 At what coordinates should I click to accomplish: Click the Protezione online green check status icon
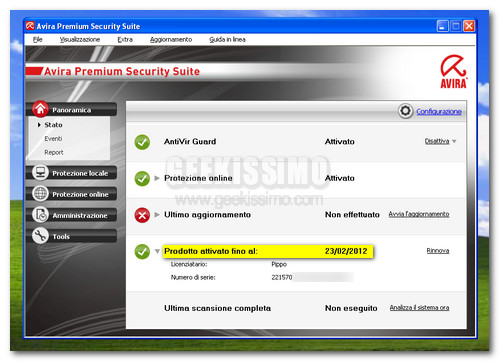[x=142, y=178]
